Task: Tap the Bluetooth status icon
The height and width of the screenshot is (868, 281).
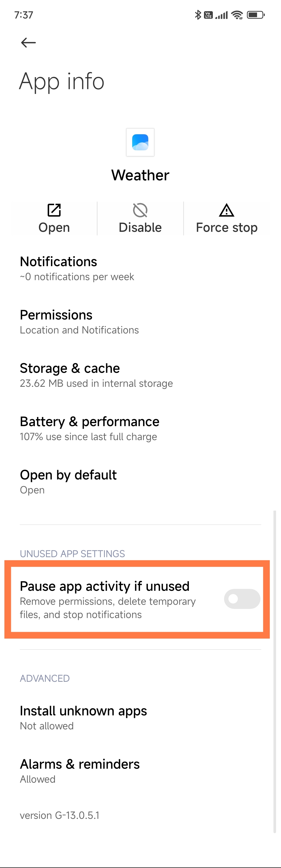Action: [198, 15]
